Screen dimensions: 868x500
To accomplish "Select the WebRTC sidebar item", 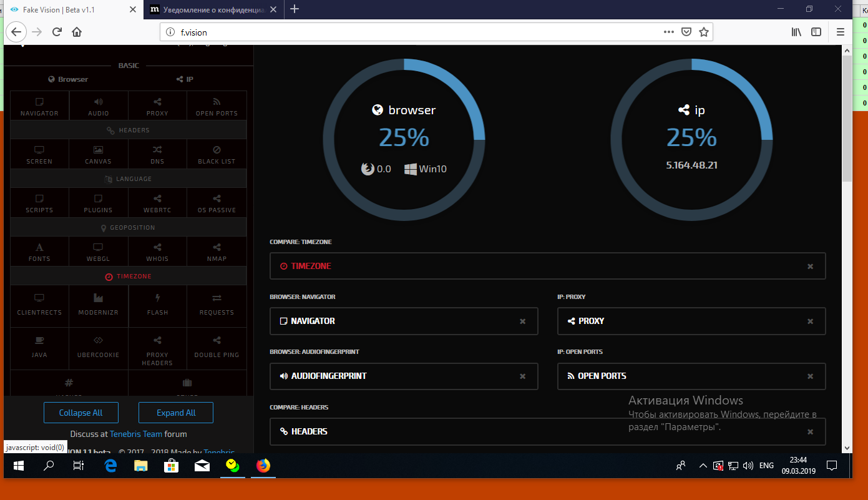I will 157,203.
